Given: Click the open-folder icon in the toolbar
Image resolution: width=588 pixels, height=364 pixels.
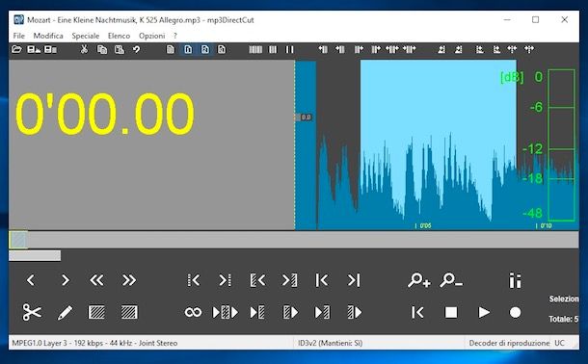Looking at the screenshot, I should pyautogui.click(x=16, y=49).
